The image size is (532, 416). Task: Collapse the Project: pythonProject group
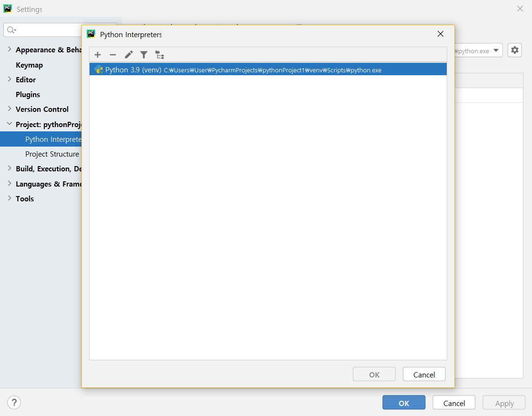tap(10, 124)
